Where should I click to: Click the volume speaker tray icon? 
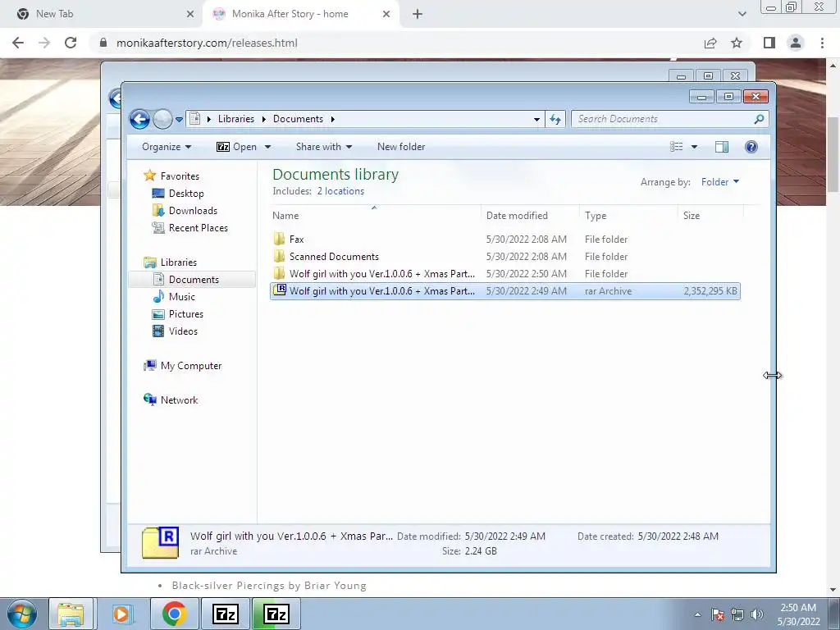[x=756, y=614]
